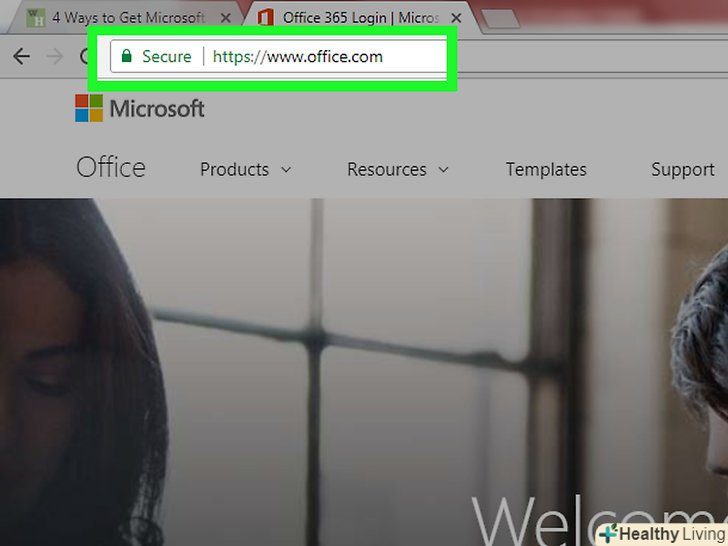Image resolution: width=728 pixels, height=546 pixels.
Task: Switch to the '4 Ways to Get Microsoft' tab
Action: click(128, 18)
